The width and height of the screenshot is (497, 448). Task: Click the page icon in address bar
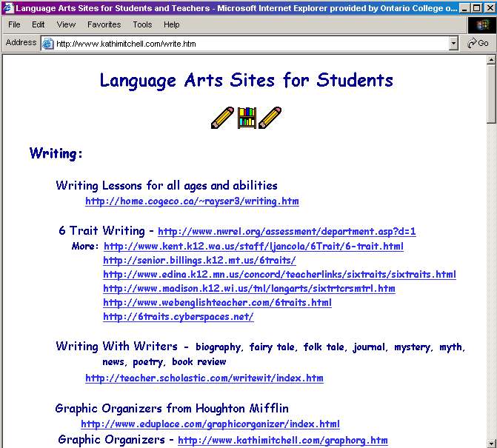coord(48,44)
